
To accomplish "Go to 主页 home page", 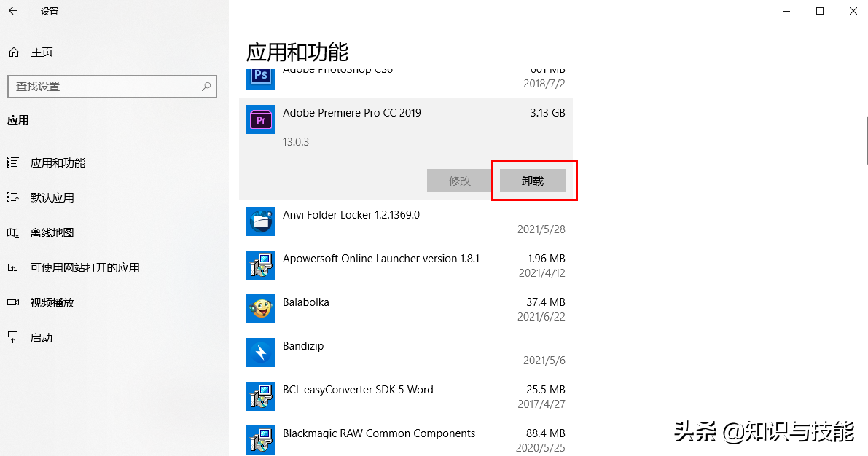I will click(42, 52).
